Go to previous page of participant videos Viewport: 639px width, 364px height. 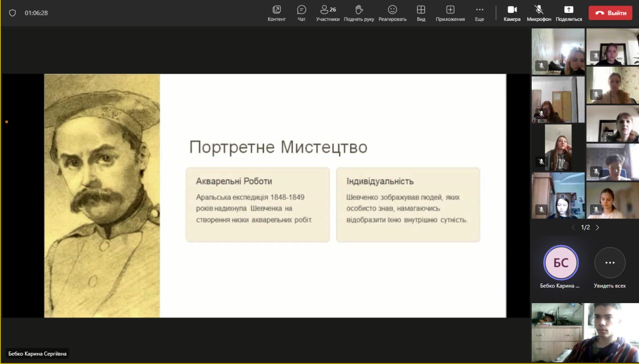click(573, 227)
